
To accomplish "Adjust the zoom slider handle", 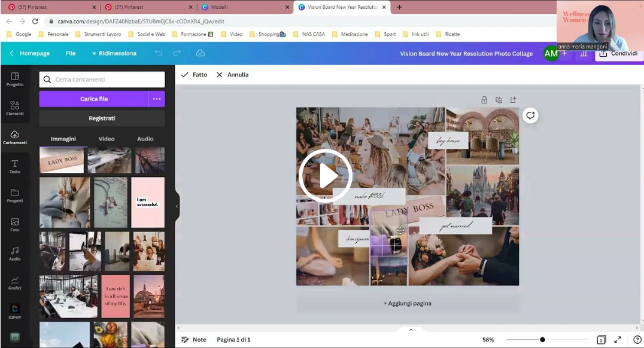I will (x=542, y=340).
